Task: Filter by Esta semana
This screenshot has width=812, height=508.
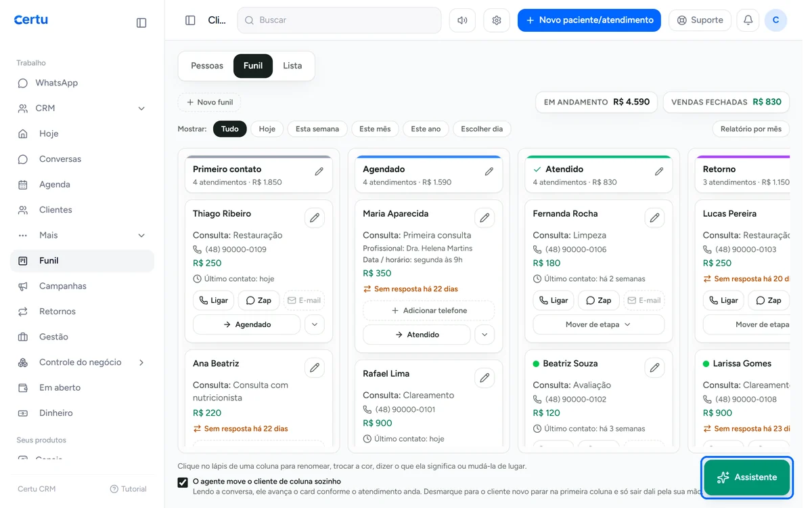Action: point(317,129)
